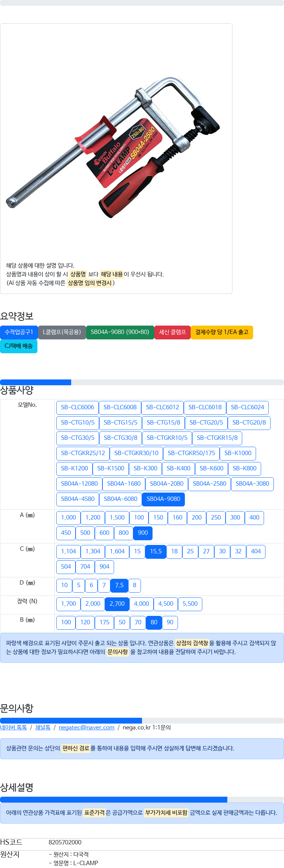Select model SB04A-12080

[x=79, y=484]
